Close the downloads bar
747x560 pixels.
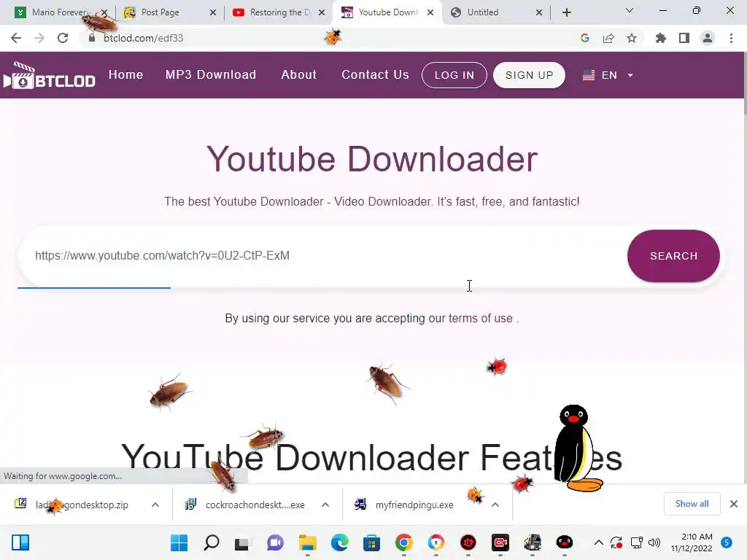[734, 504]
